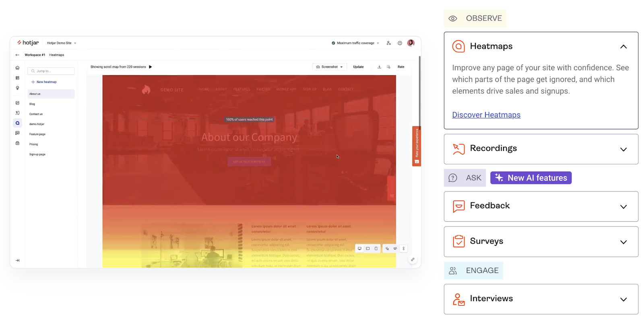Open the Discover Heatmaps link

[x=486, y=115]
